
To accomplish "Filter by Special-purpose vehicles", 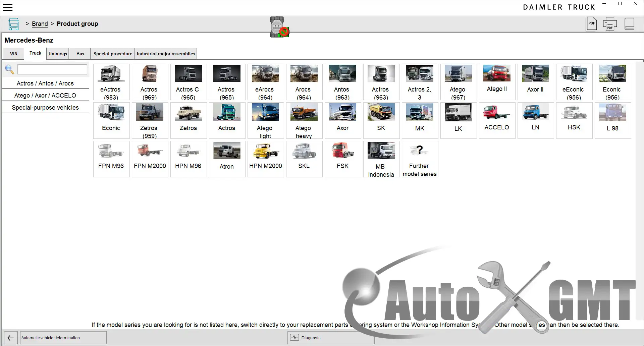I will [45, 108].
